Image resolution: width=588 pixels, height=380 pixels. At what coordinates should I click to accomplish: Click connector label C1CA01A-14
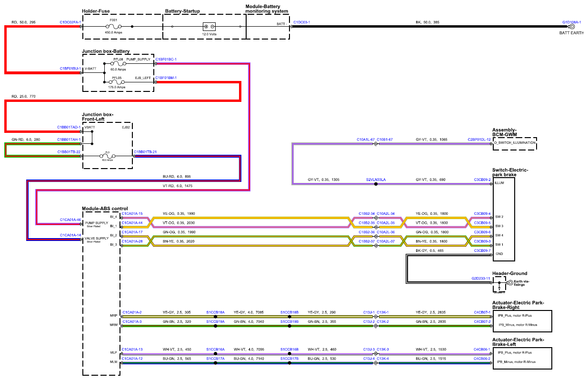click(x=70, y=235)
